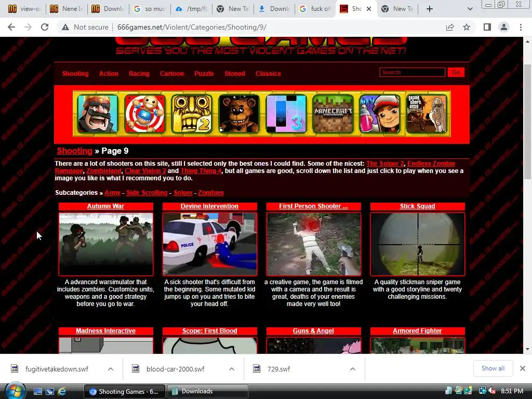Open the browser side panel

tap(487, 27)
